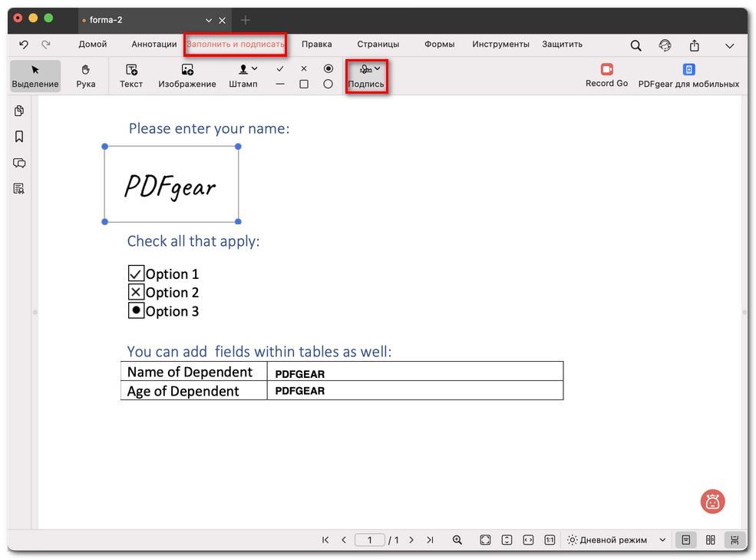Open the Штамп (Stamp) tool

(x=243, y=75)
